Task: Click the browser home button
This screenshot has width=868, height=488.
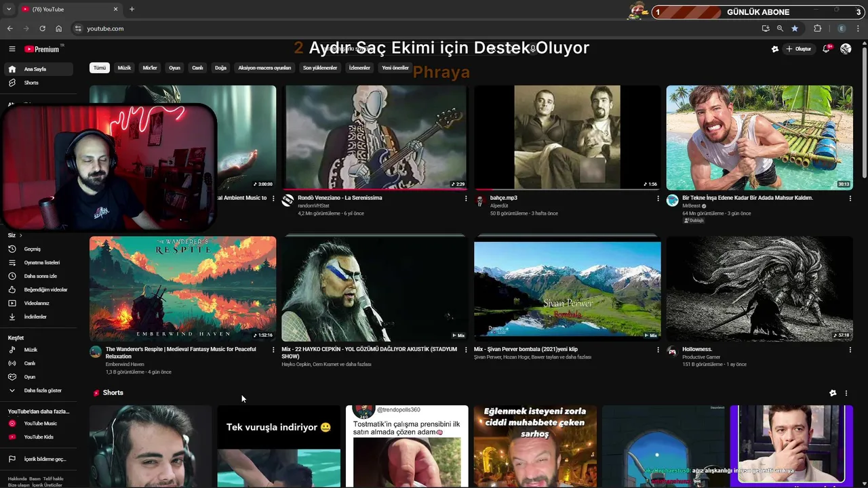Action: coord(58,28)
